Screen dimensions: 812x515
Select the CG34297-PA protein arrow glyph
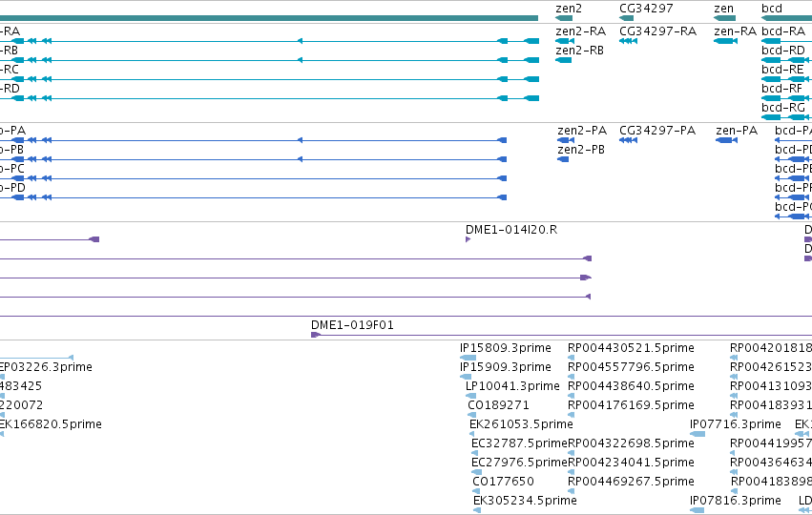click(628, 140)
